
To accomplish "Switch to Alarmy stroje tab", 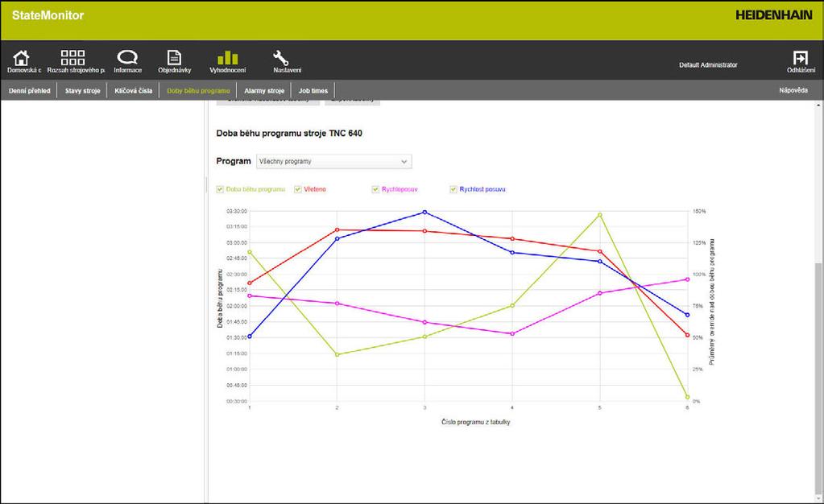I will pyautogui.click(x=264, y=90).
